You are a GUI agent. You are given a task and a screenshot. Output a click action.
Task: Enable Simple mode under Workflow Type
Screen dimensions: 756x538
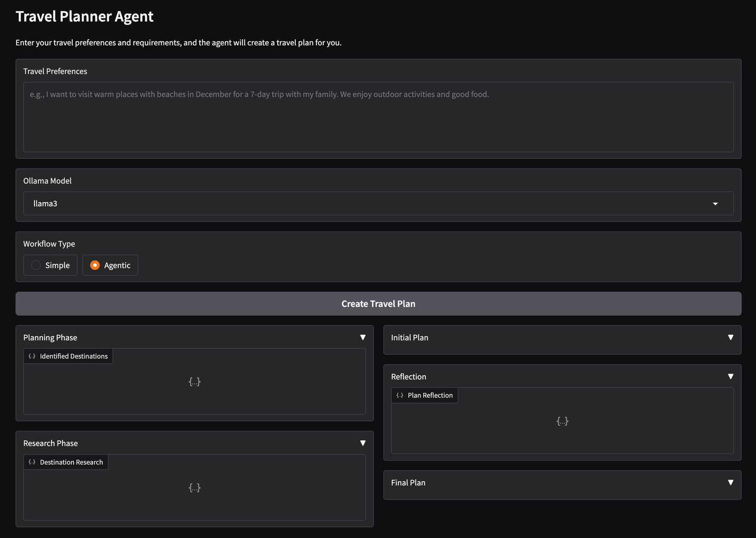[50, 265]
